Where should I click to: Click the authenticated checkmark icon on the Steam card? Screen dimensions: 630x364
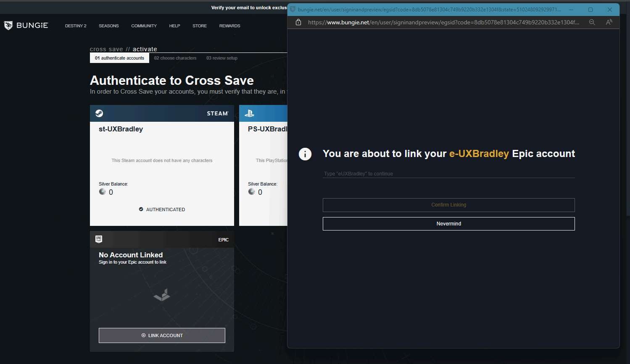pos(141,209)
